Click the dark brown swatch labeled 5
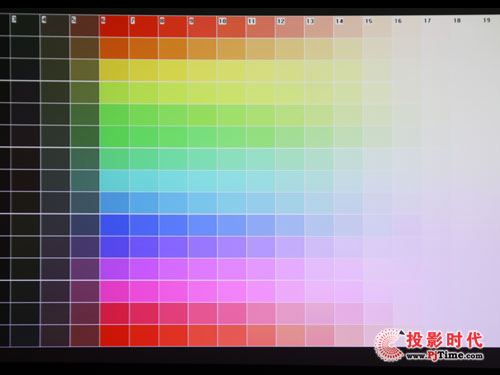The width and height of the screenshot is (500, 375). 84,25
